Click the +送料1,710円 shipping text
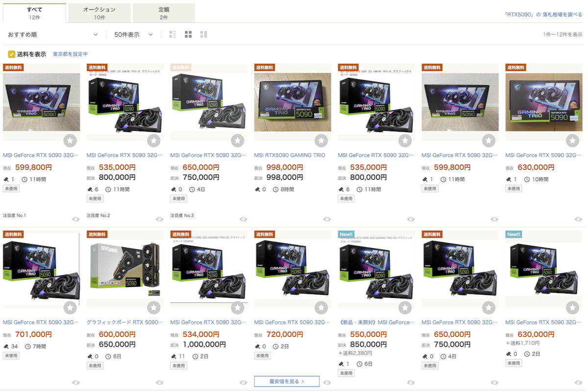The width and height of the screenshot is (588, 392). 523,343
